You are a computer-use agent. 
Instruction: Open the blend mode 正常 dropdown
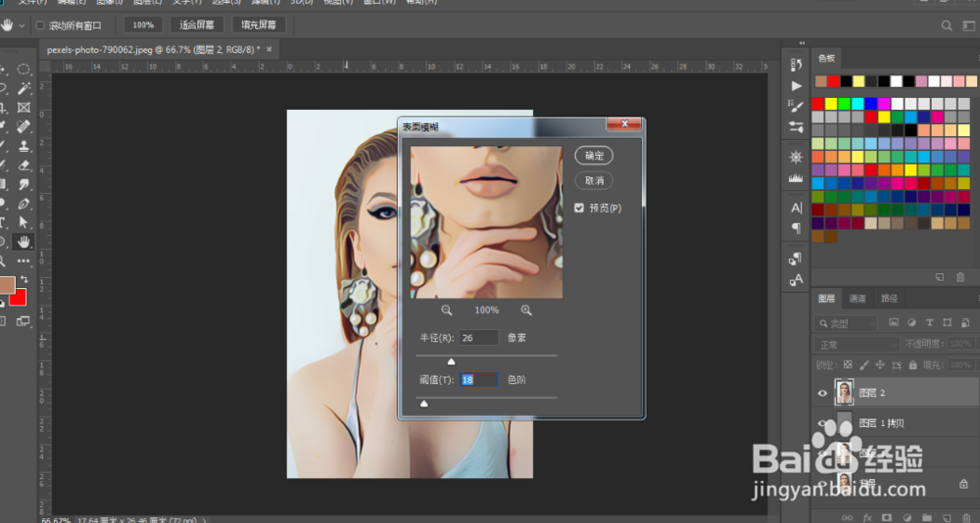(x=857, y=345)
